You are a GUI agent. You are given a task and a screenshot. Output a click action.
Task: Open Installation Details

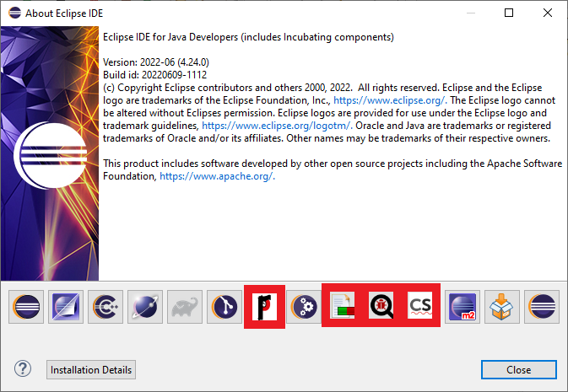(x=91, y=369)
